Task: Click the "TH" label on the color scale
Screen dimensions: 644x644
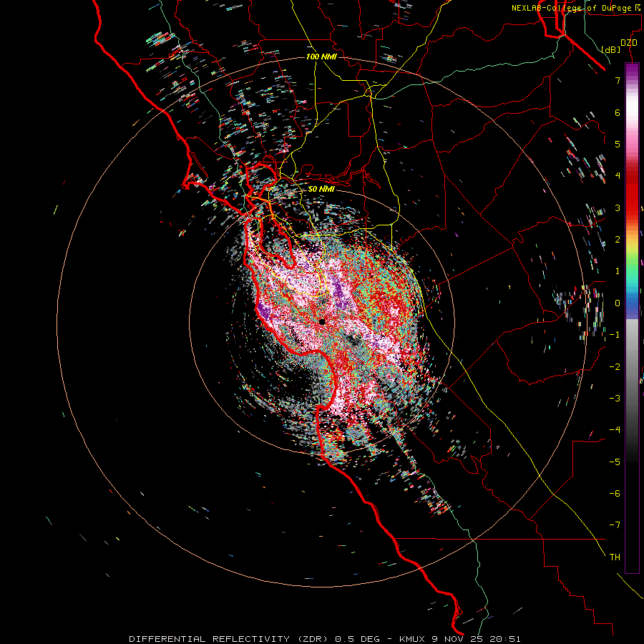Action: coord(615,557)
